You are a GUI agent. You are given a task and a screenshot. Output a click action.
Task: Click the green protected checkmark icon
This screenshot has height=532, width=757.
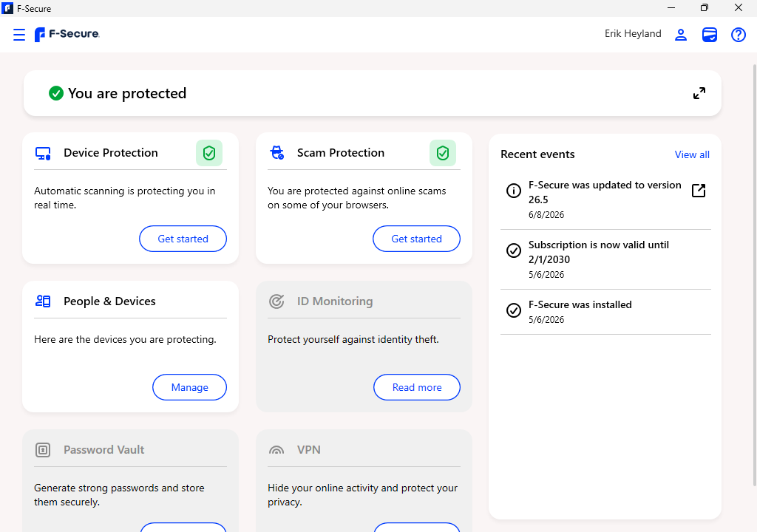(56, 93)
